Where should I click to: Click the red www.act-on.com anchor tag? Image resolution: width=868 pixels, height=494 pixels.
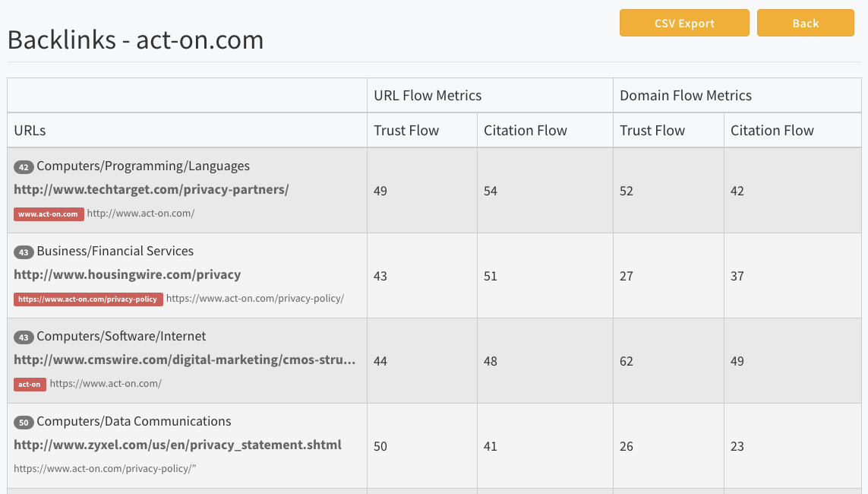(49, 214)
